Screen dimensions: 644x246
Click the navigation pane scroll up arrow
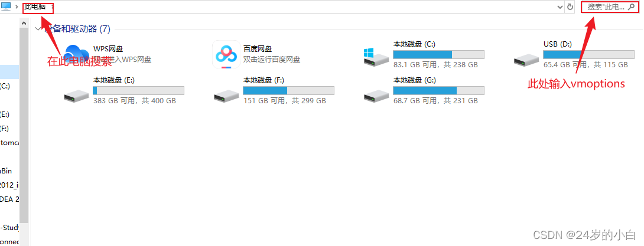click(x=24, y=24)
